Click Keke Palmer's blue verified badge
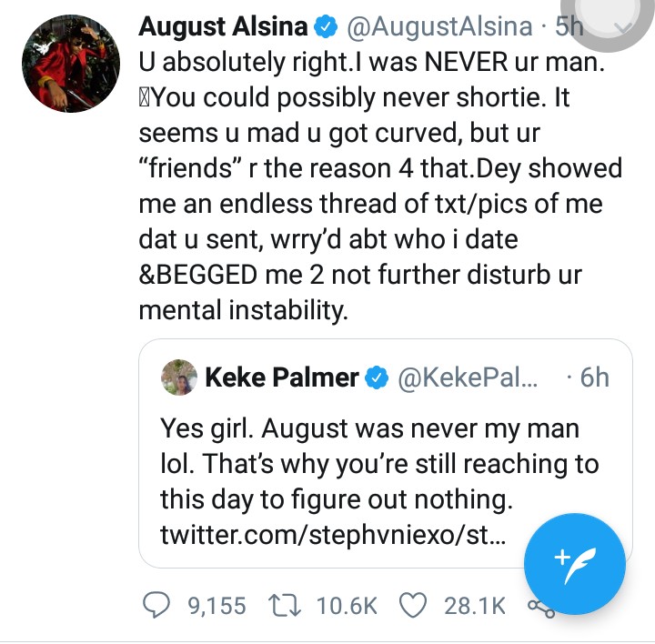Screen dimensions: 655x644 [378, 377]
